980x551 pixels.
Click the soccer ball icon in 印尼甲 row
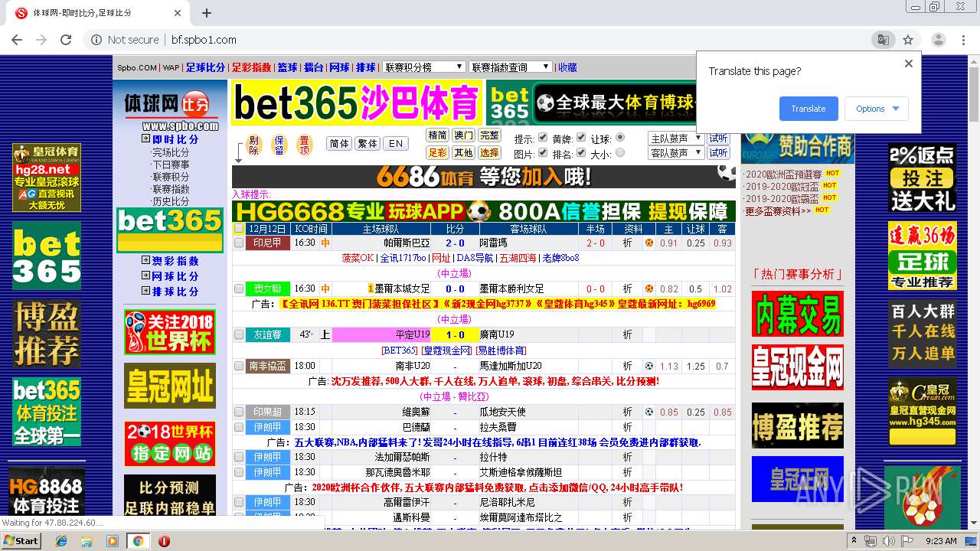point(648,243)
